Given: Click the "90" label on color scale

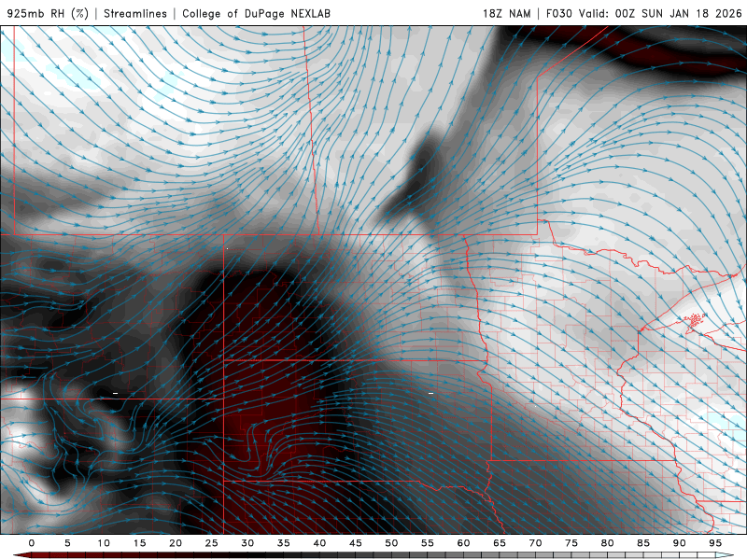Looking at the screenshot, I should tap(680, 543).
